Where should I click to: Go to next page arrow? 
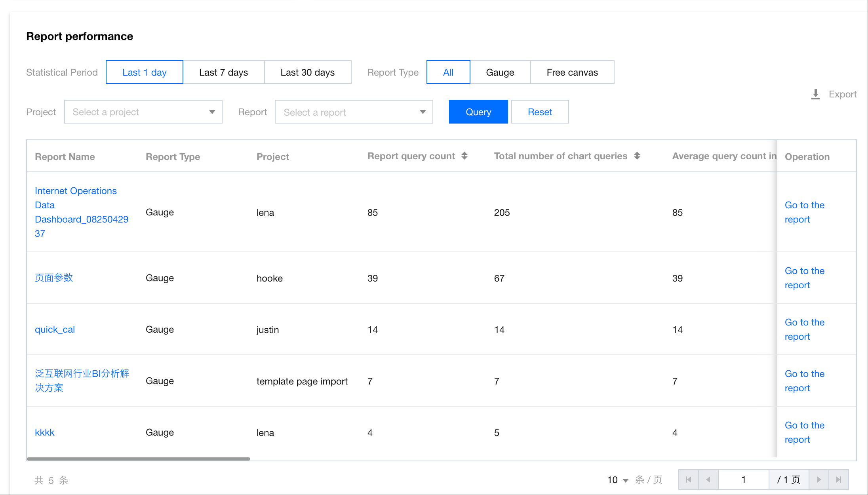819,480
